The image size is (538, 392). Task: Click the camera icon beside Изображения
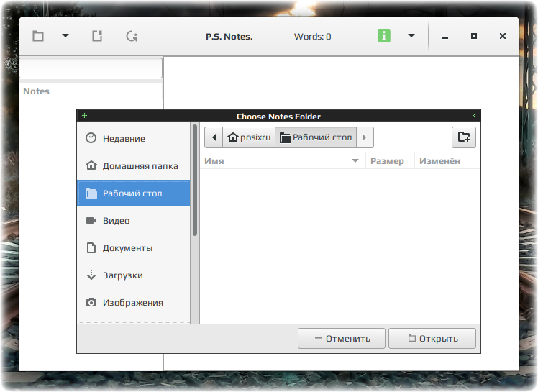[91, 302]
